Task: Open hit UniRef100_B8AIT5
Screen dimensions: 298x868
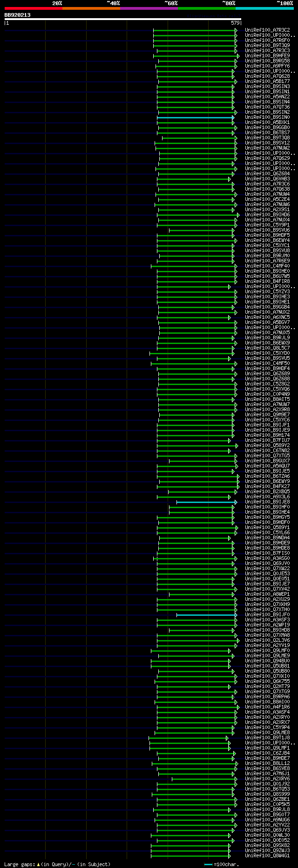Action: (267, 400)
